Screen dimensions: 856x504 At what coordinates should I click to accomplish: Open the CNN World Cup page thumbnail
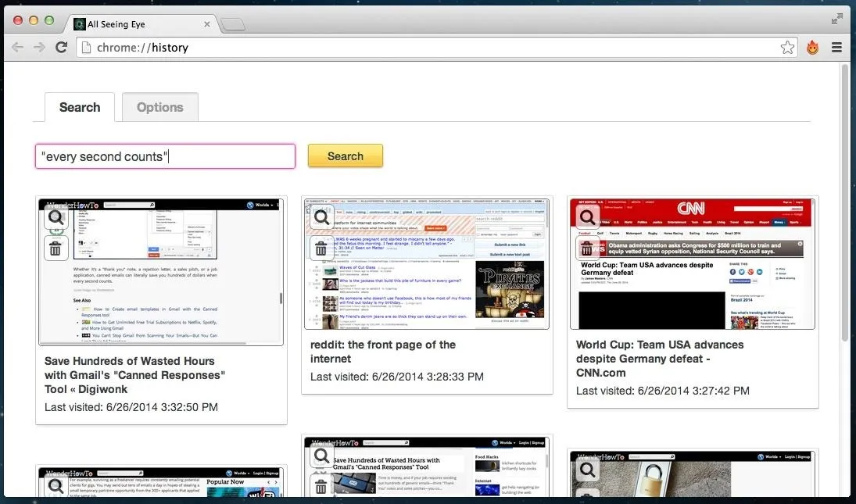[x=692, y=263]
